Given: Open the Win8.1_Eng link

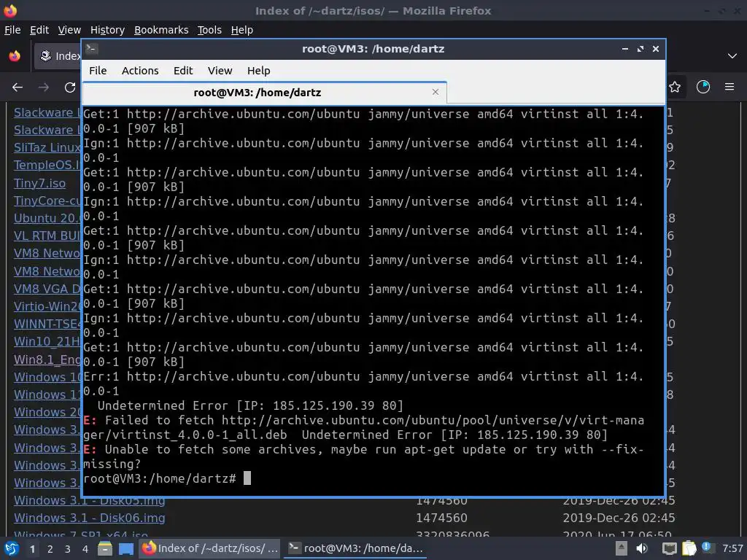Looking at the screenshot, I should (47, 359).
